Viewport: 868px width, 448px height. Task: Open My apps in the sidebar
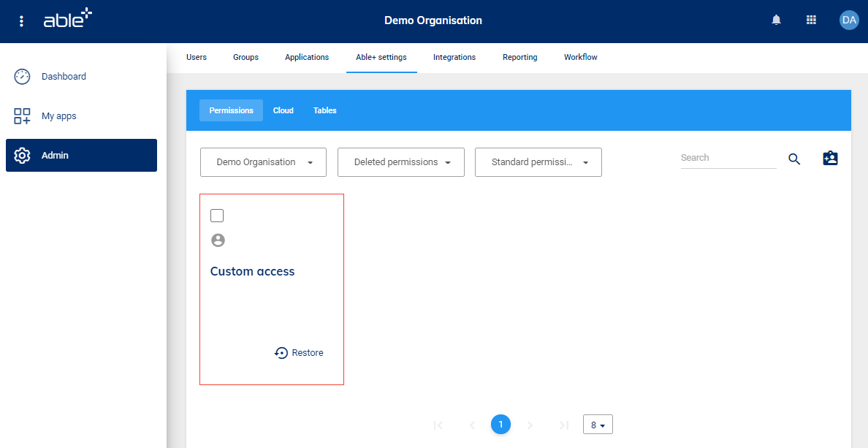(58, 116)
